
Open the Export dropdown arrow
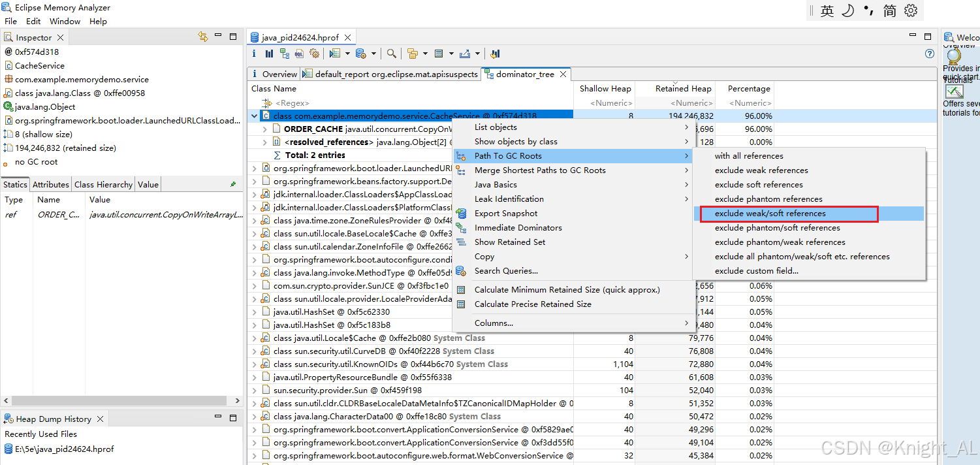(477, 54)
